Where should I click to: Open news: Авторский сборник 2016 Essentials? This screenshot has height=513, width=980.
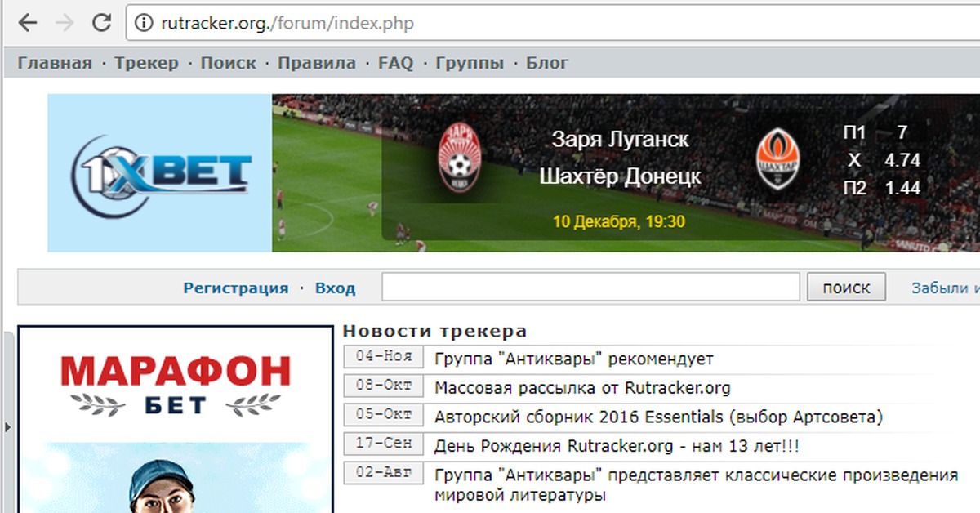pyautogui.click(x=659, y=417)
